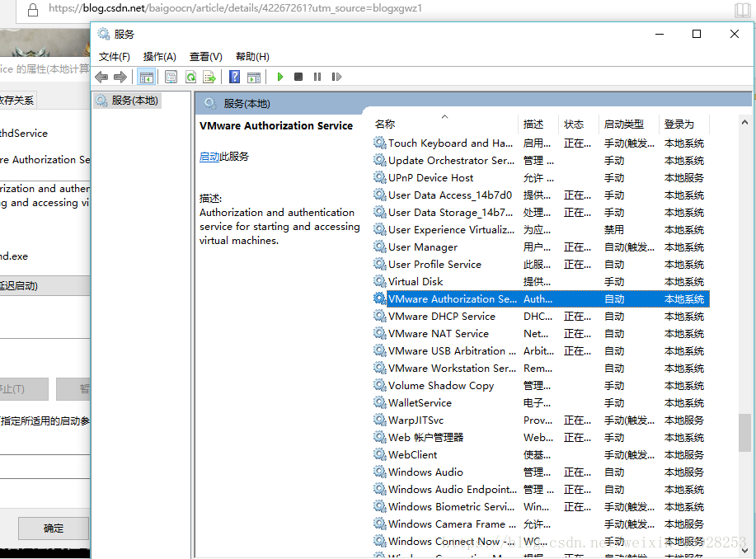Select the User Manager service
This screenshot has width=756, height=559.
541,247
